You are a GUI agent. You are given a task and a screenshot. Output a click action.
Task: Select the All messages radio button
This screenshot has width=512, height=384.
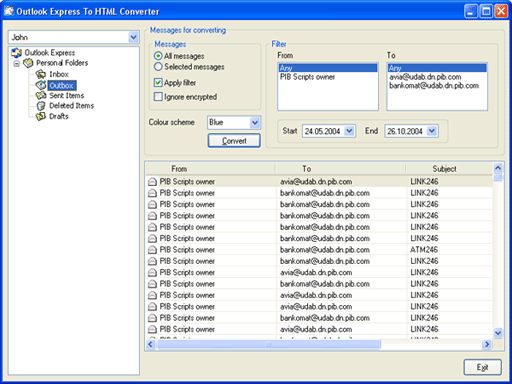click(x=158, y=56)
